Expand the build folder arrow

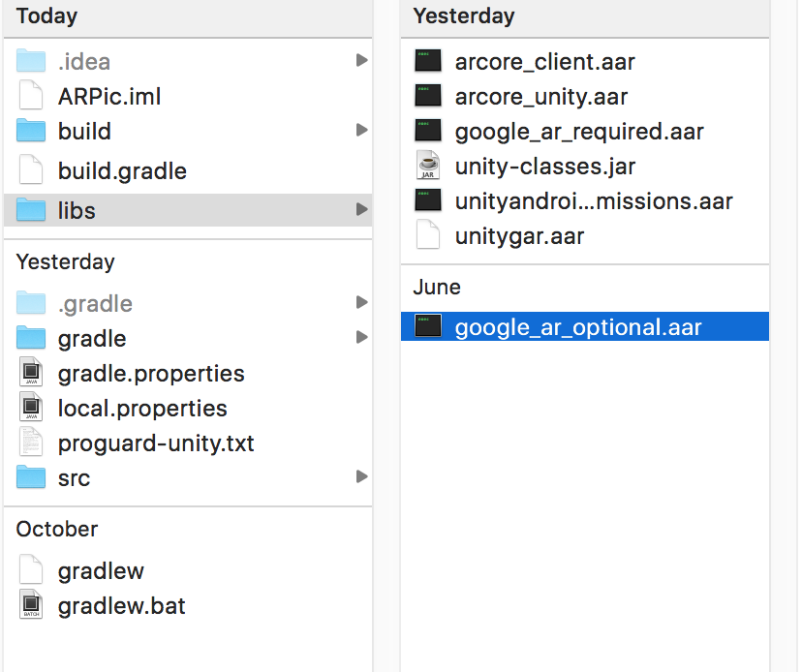pos(361,131)
